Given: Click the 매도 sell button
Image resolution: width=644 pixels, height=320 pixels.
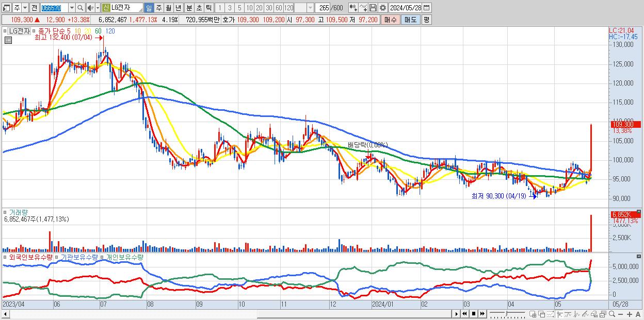Looking at the screenshot, I should click(410, 20).
